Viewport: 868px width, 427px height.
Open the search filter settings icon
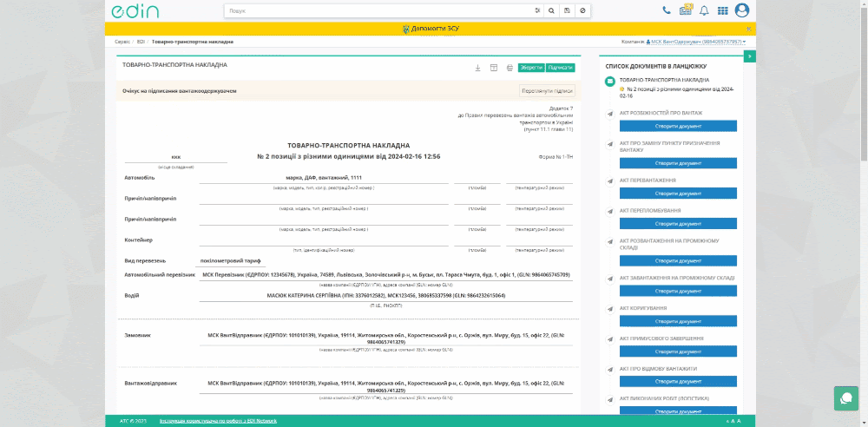[537, 10]
